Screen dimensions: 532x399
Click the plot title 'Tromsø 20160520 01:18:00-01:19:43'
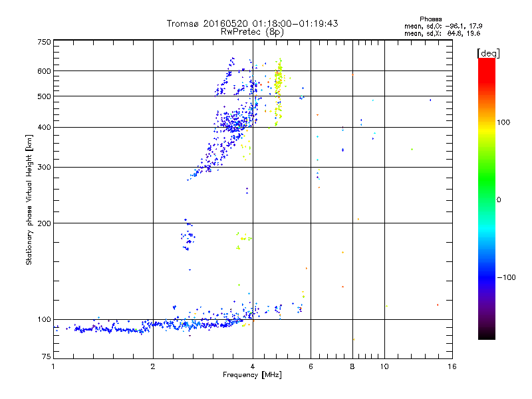point(252,23)
